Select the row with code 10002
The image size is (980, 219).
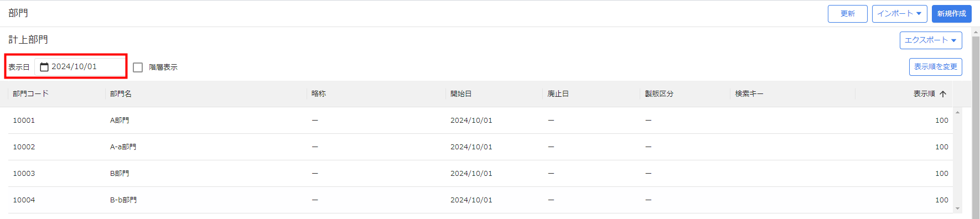[480, 147]
